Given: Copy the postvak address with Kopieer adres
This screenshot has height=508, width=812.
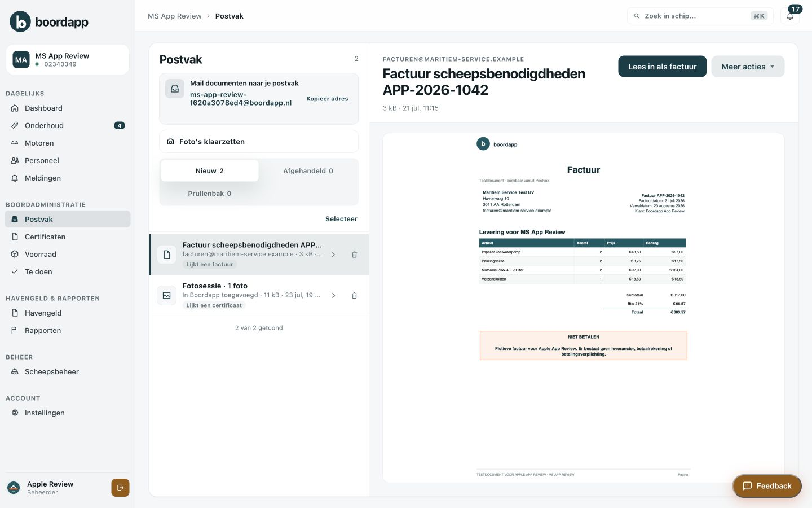Looking at the screenshot, I should [327, 99].
